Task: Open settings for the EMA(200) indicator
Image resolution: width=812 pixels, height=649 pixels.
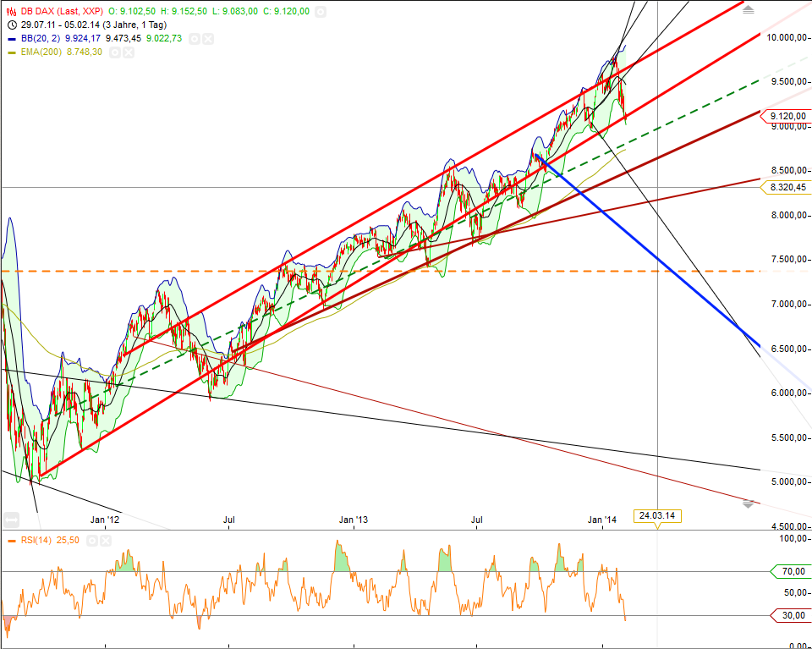Action: coord(115,52)
